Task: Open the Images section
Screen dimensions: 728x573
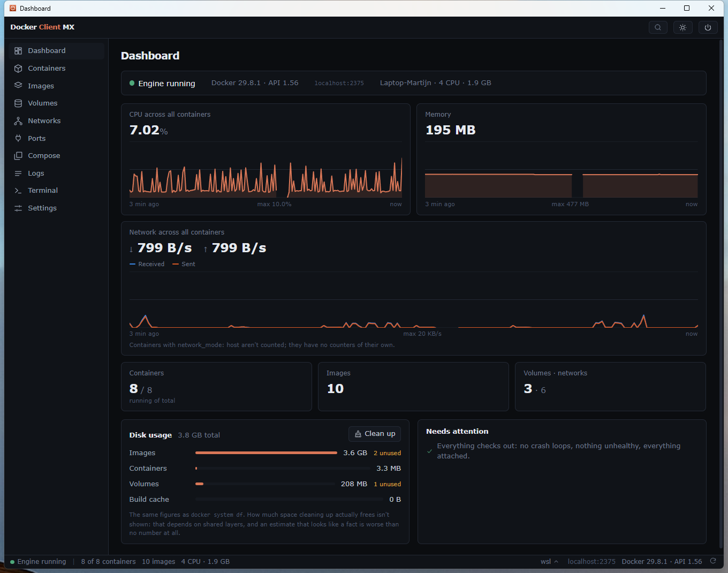Action: 56,86
